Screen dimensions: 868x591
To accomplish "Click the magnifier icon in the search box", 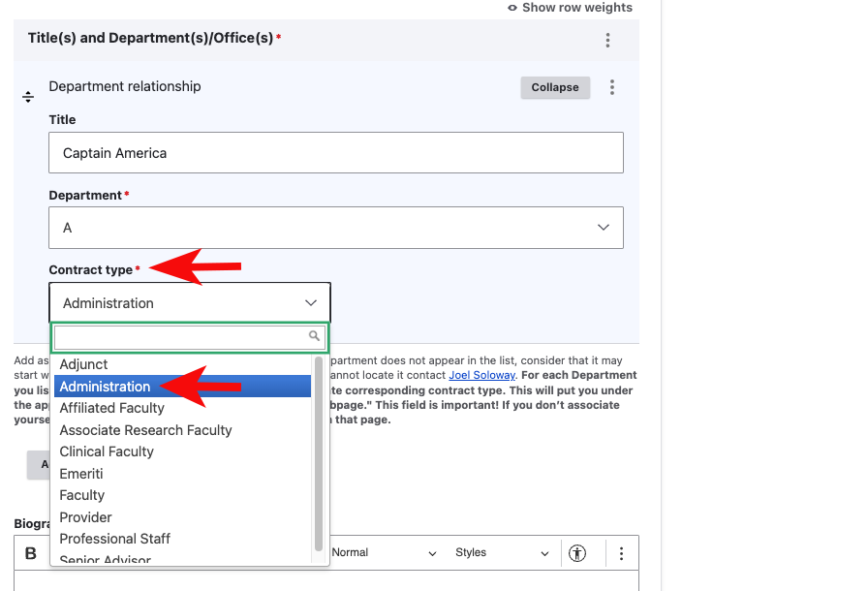I will 314,336.
